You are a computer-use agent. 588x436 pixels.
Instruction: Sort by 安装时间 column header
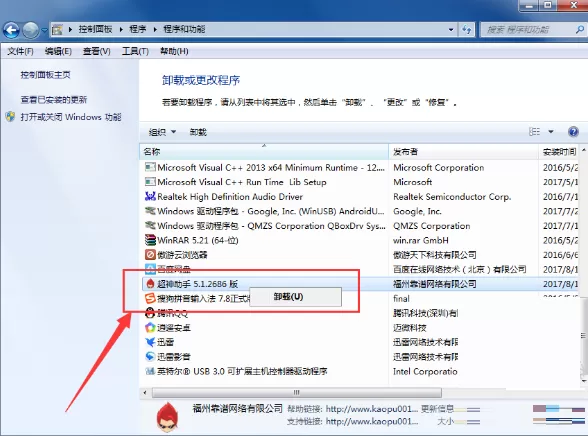[x=559, y=152]
